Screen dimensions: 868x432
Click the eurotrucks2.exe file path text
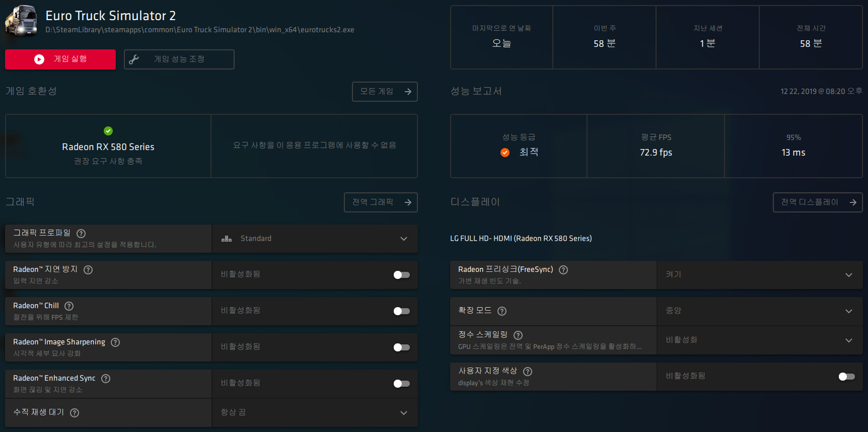(200, 30)
